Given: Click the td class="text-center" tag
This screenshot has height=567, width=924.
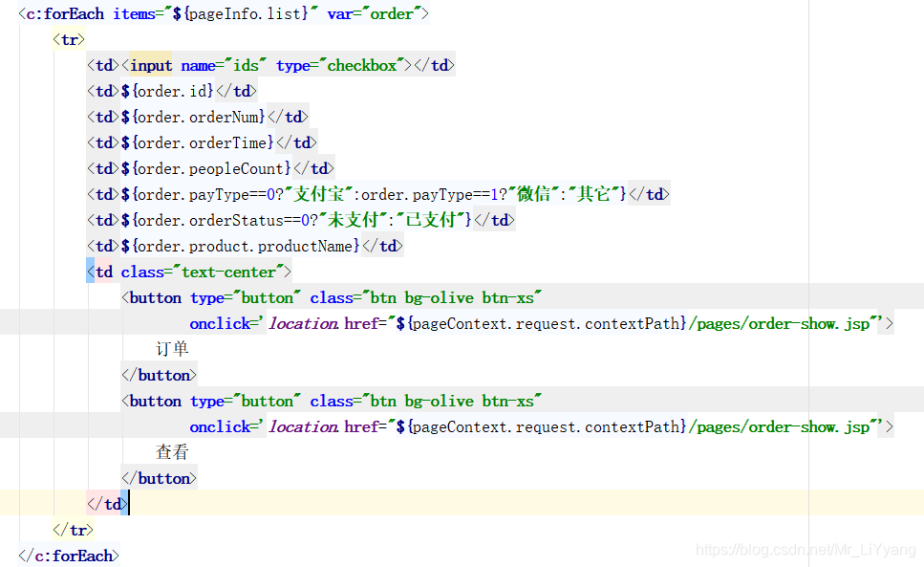Looking at the screenshot, I should 188,272.
